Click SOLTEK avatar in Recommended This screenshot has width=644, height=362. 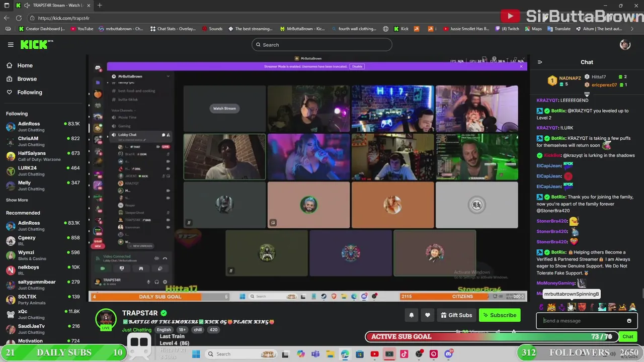pos(11,300)
